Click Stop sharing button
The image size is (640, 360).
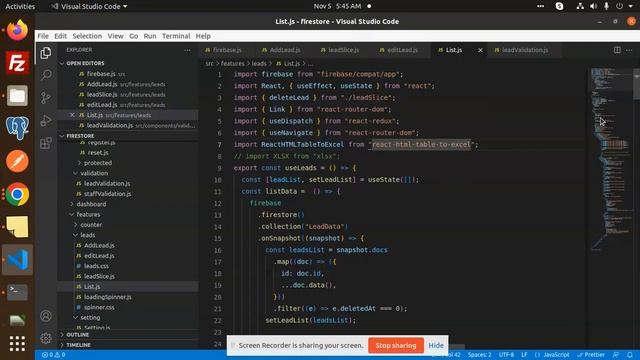[396, 345]
